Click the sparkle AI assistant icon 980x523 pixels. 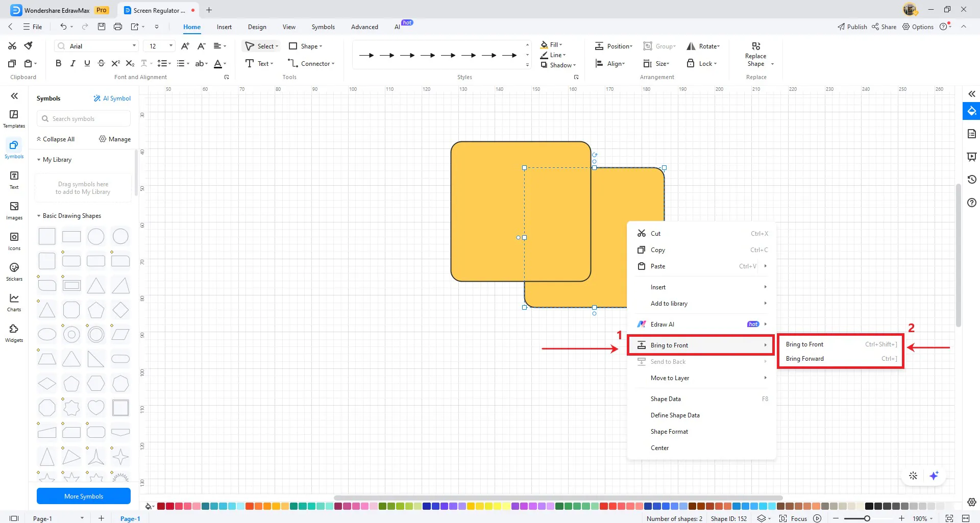click(934, 476)
